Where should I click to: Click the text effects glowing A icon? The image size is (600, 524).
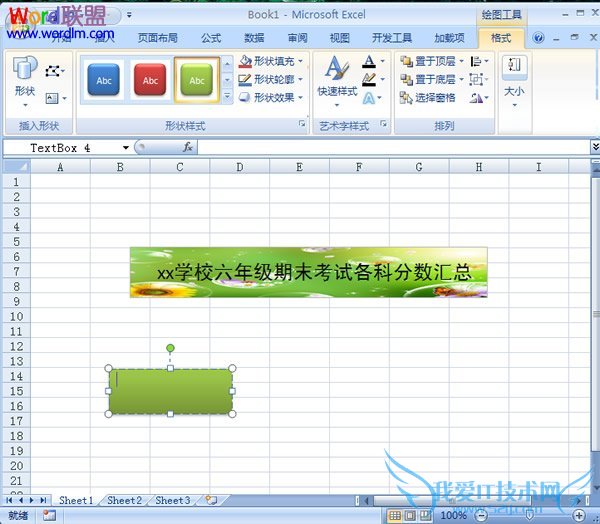point(369,98)
